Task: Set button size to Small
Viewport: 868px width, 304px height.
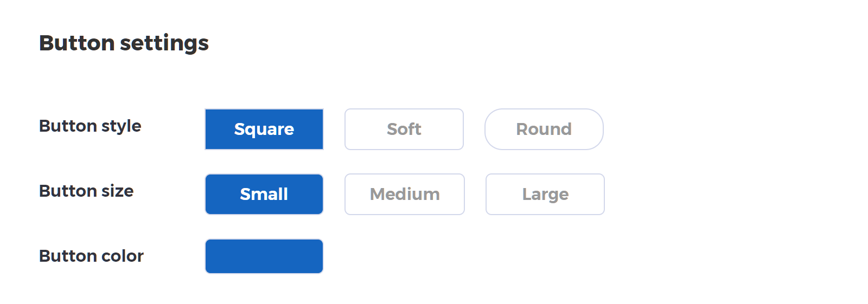Action: click(264, 194)
